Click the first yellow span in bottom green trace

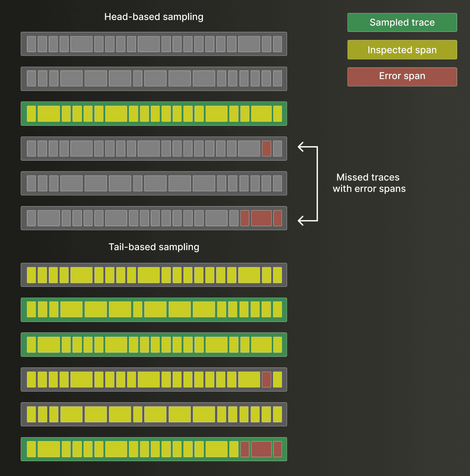tap(31, 449)
